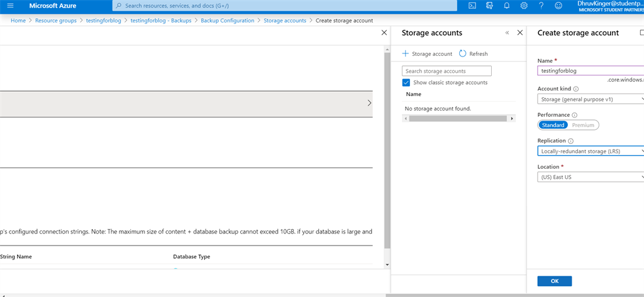This screenshot has height=297, width=644.
Task: Click the No storage account found text
Action: point(438,109)
